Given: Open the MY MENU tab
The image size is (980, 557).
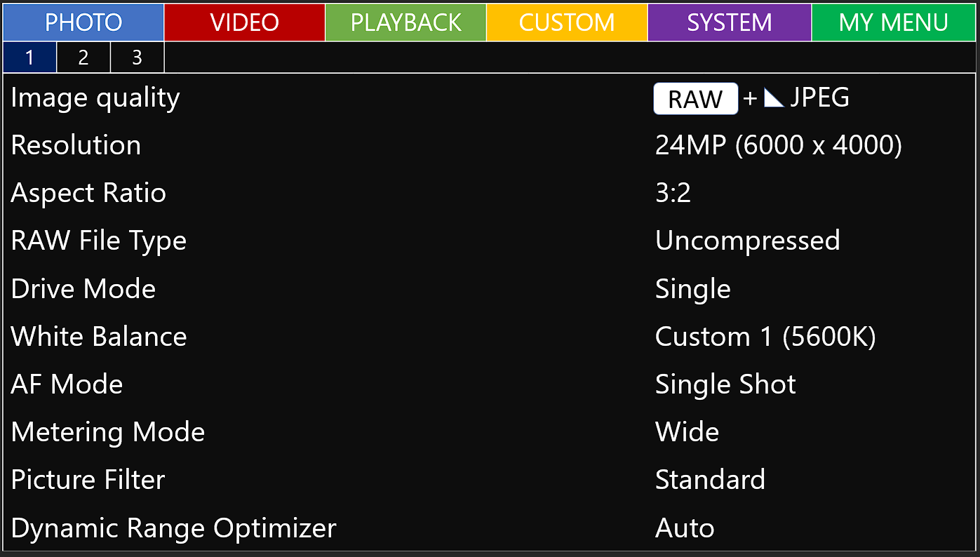Looking at the screenshot, I should click(893, 22).
